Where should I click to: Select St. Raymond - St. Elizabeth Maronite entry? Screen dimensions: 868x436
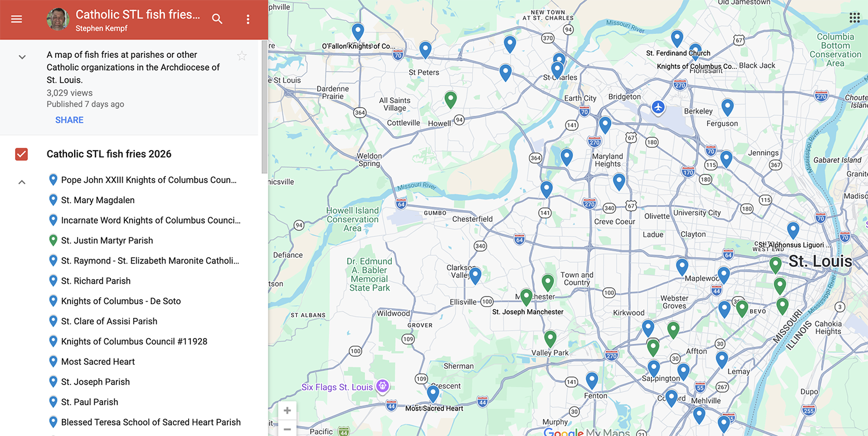pos(143,261)
